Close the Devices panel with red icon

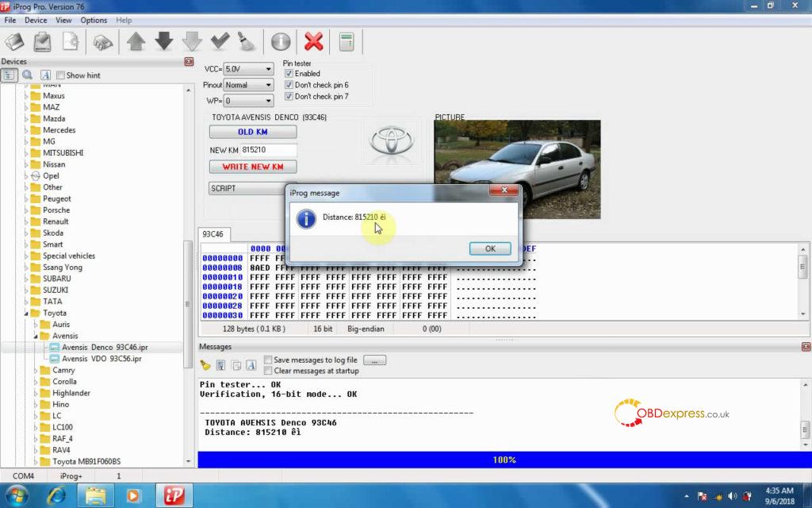(x=189, y=62)
